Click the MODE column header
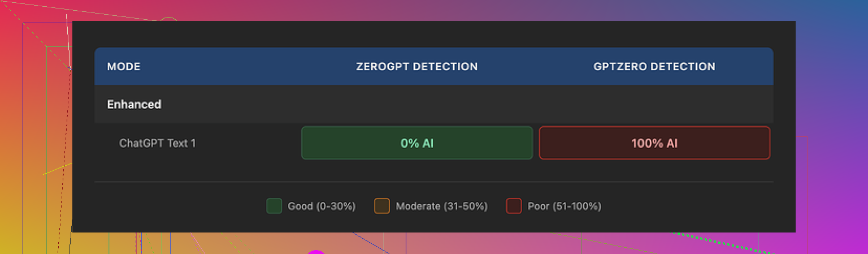This screenshot has height=254, width=868. click(124, 67)
